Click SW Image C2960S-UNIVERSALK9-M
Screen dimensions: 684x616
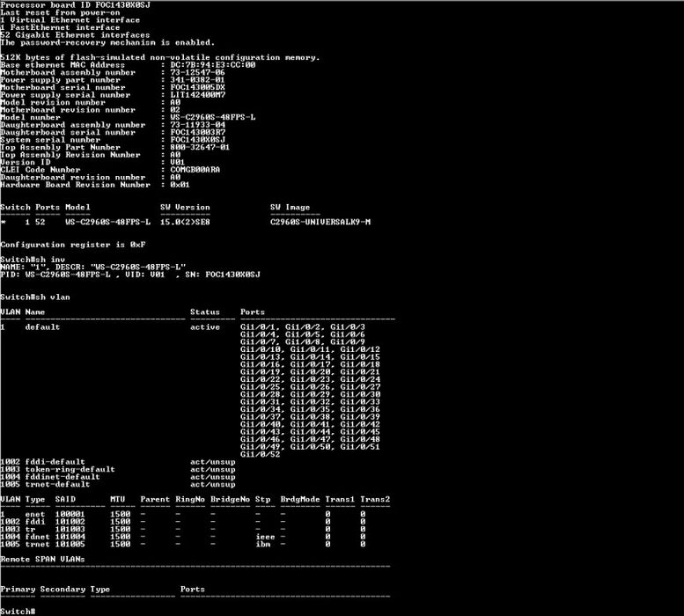[320, 222]
